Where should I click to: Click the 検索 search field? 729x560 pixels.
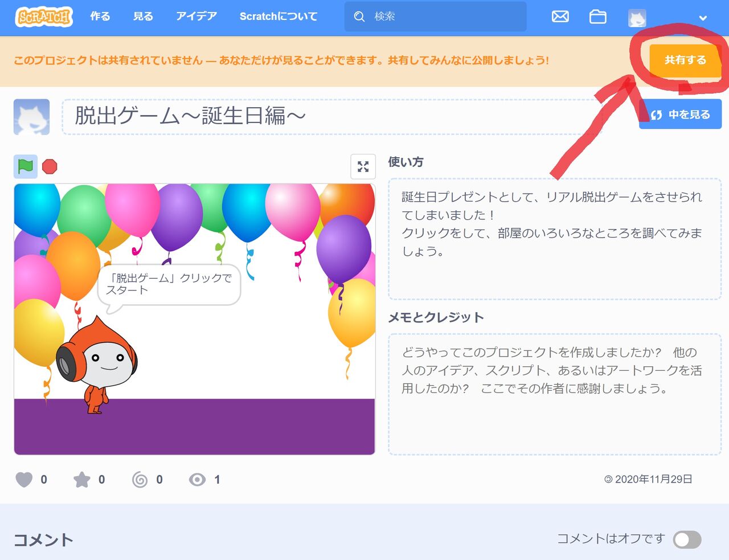tap(435, 17)
